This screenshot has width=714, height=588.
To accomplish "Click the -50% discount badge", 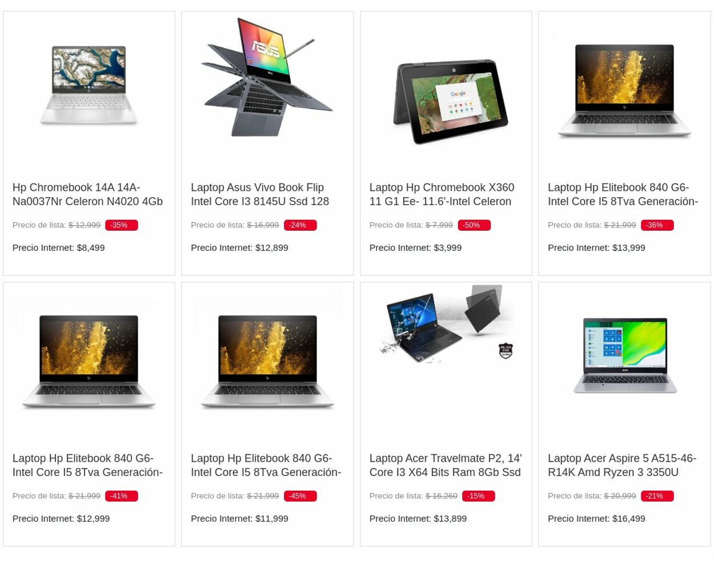I will [x=474, y=225].
